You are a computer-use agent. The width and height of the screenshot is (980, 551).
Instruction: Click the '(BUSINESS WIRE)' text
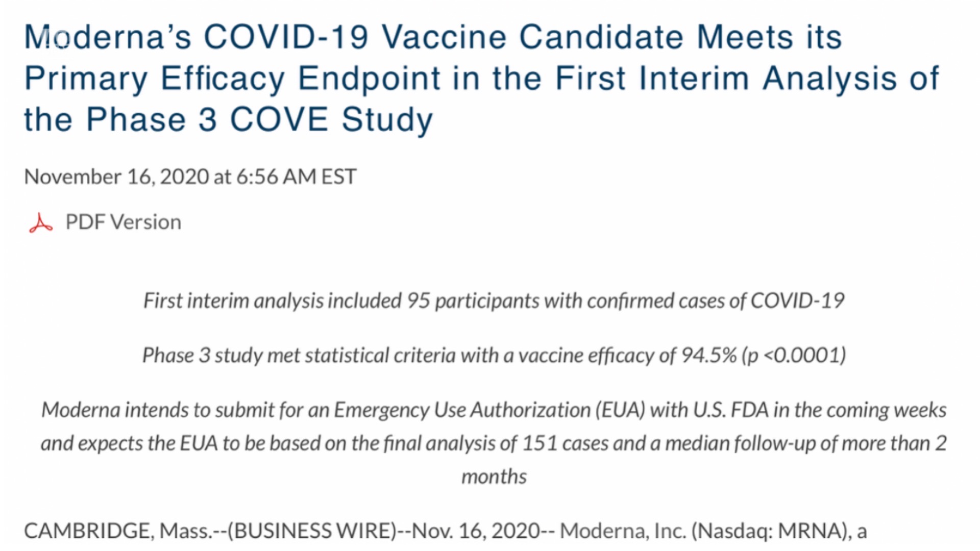tap(312, 531)
